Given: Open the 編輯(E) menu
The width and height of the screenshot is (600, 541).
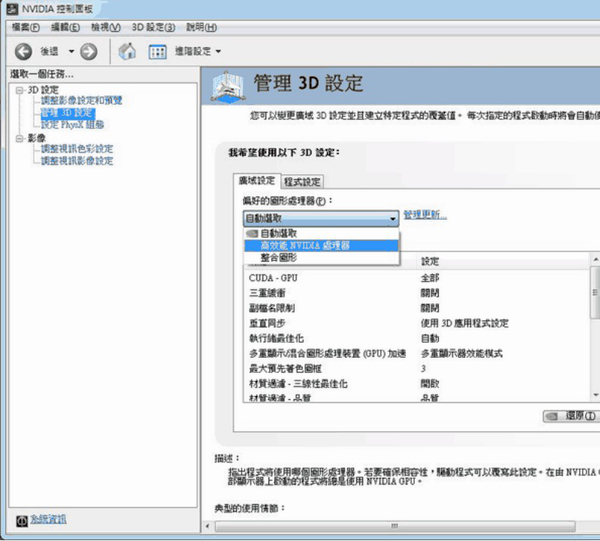Looking at the screenshot, I should (x=65, y=27).
